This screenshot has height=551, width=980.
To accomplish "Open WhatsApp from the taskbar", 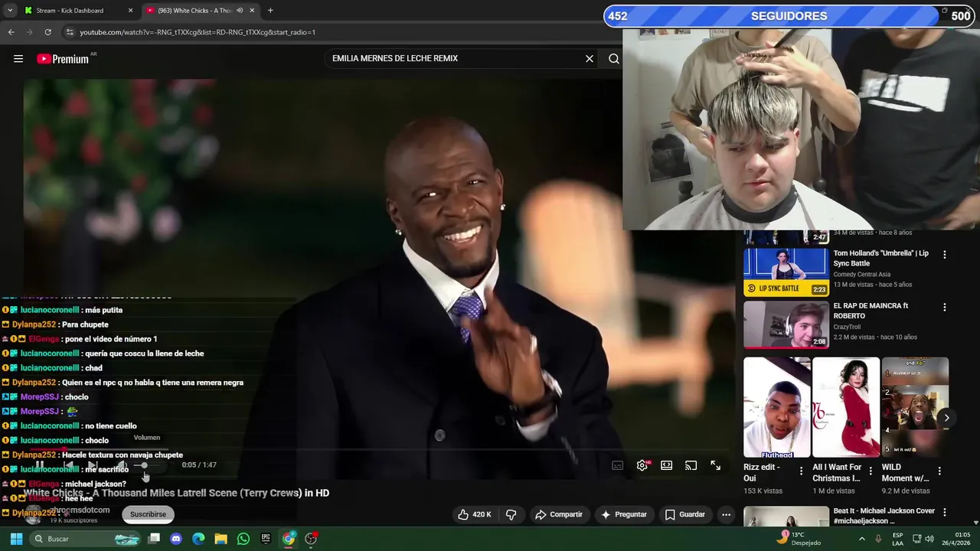I will point(243,539).
